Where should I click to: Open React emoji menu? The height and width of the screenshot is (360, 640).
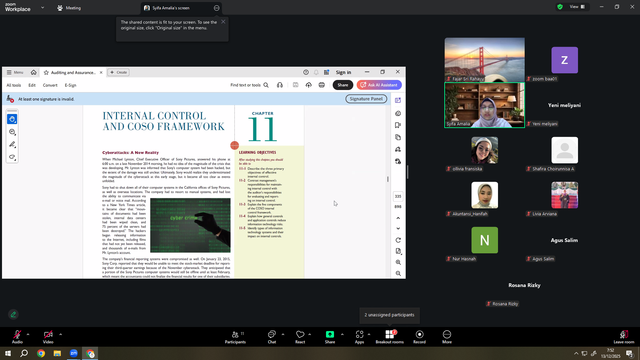pos(300,337)
